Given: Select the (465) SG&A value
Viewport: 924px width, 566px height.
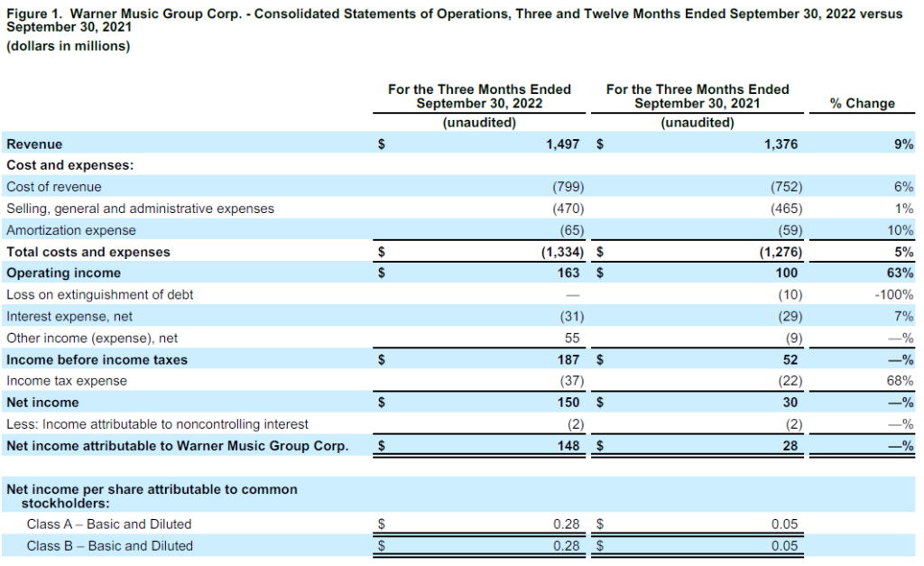Looking at the screenshot, I should pos(787,209).
